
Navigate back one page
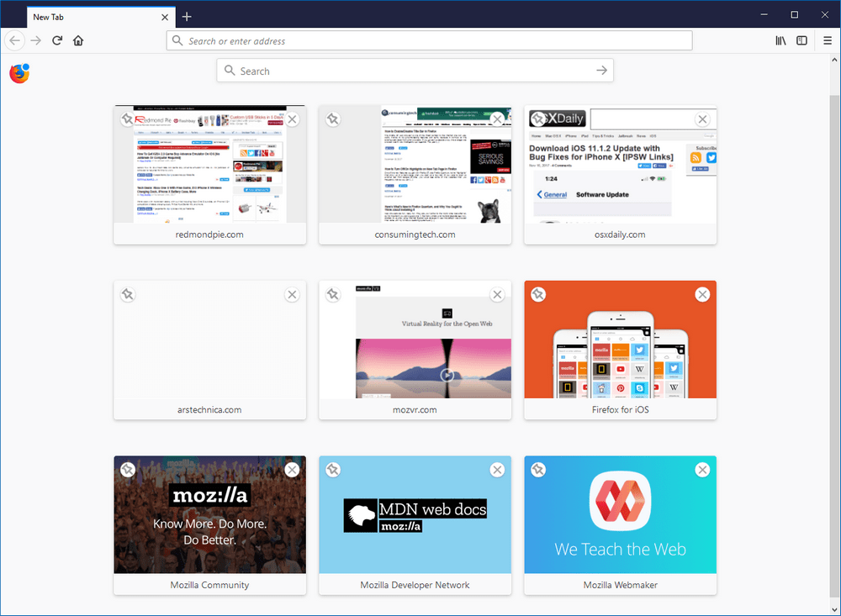click(14, 39)
